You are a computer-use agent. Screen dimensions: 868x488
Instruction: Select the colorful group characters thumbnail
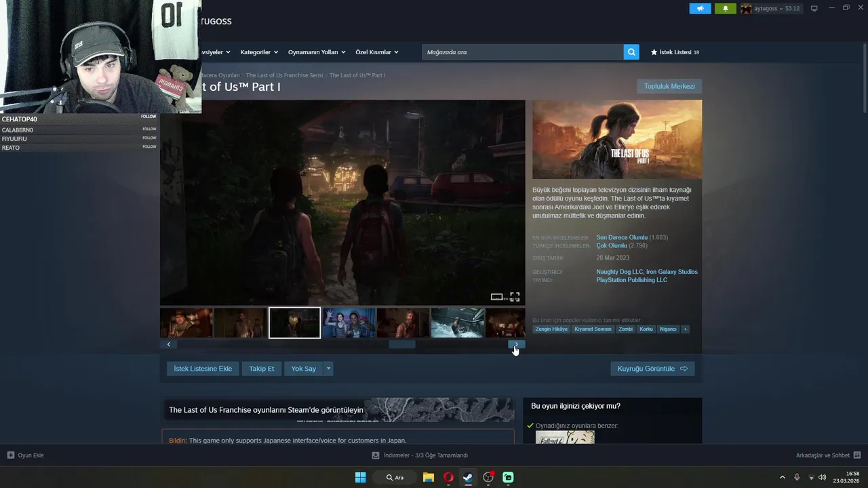click(349, 323)
